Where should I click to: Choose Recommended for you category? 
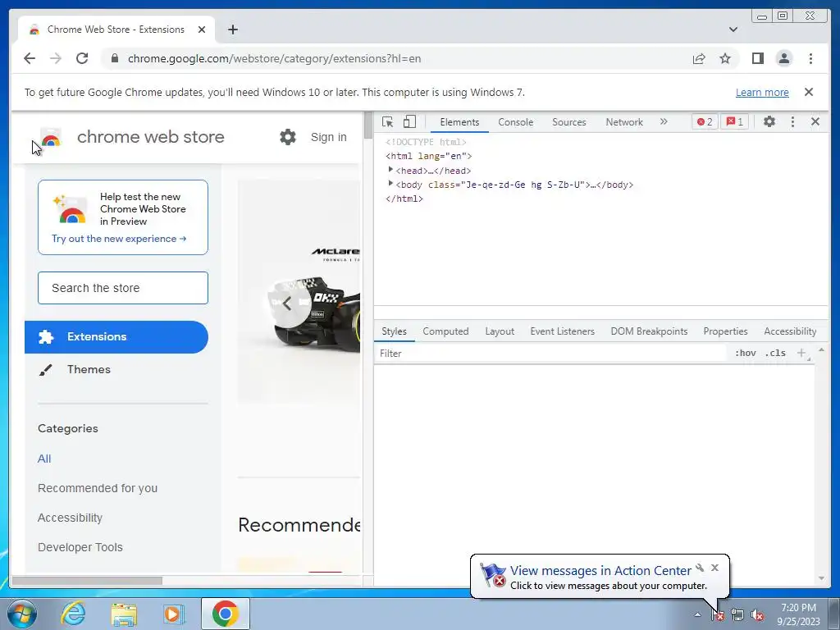point(98,488)
